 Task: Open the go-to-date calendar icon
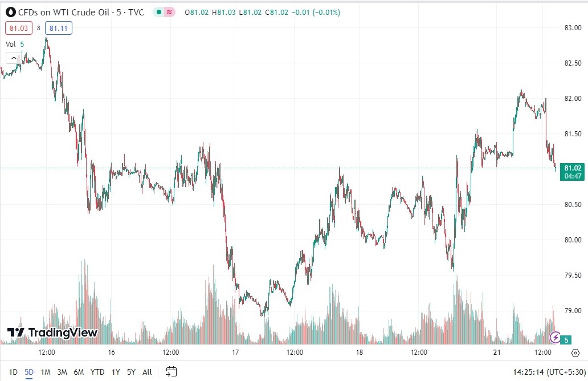tap(171, 372)
